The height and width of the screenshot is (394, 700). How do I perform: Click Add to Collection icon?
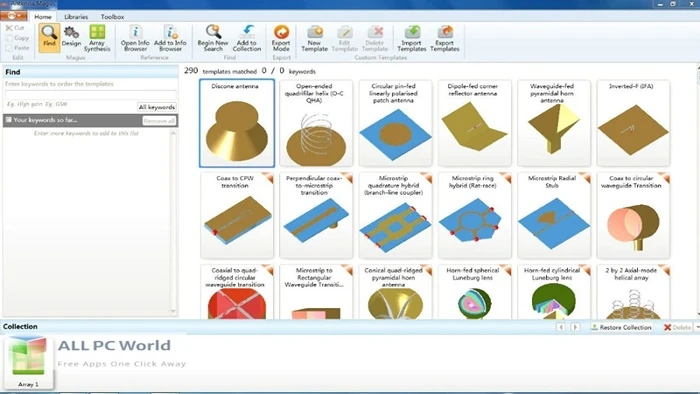point(246,38)
